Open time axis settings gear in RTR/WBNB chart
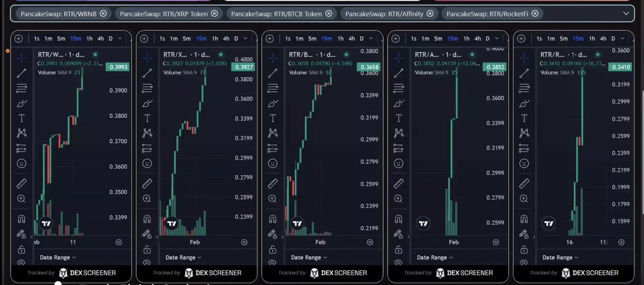This screenshot has width=644, height=285. point(119,242)
